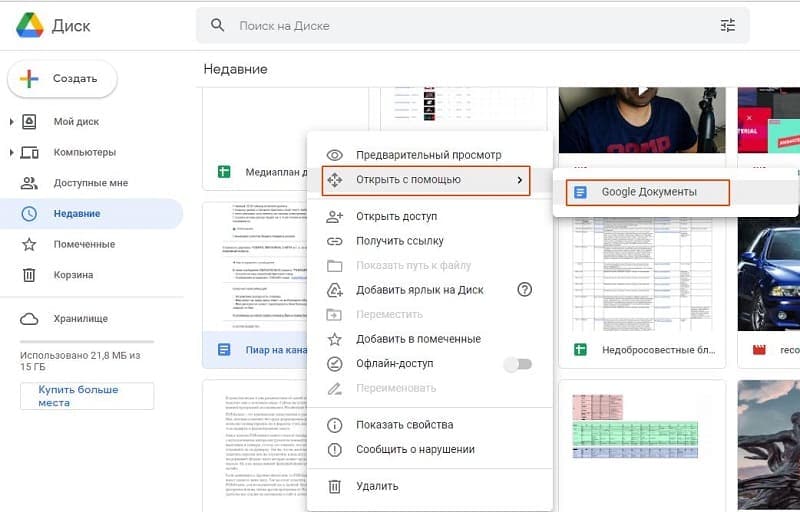Open the Медиаплан spreadsheet file
The image size is (800, 512).
point(276,172)
